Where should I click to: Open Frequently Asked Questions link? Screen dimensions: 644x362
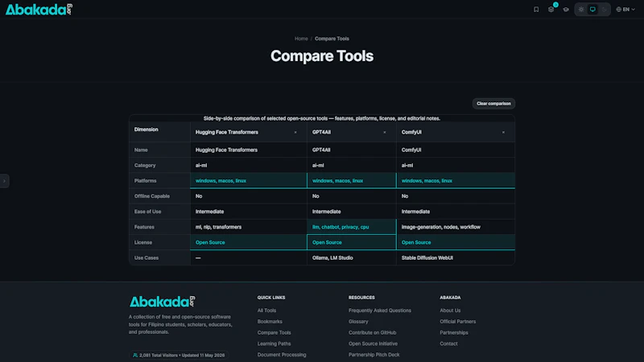click(379, 311)
